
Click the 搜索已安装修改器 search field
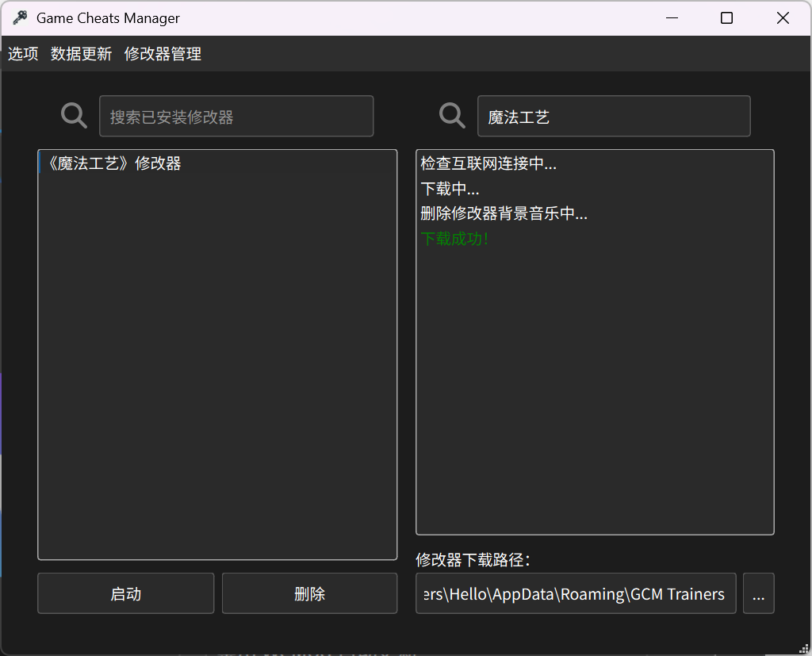pos(236,115)
